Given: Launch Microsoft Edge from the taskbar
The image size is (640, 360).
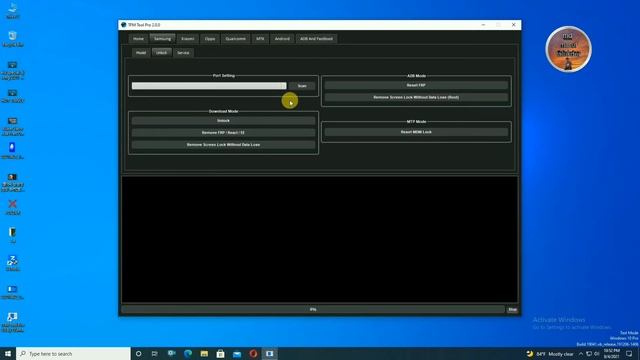Looking at the screenshot, I should tap(188, 353).
